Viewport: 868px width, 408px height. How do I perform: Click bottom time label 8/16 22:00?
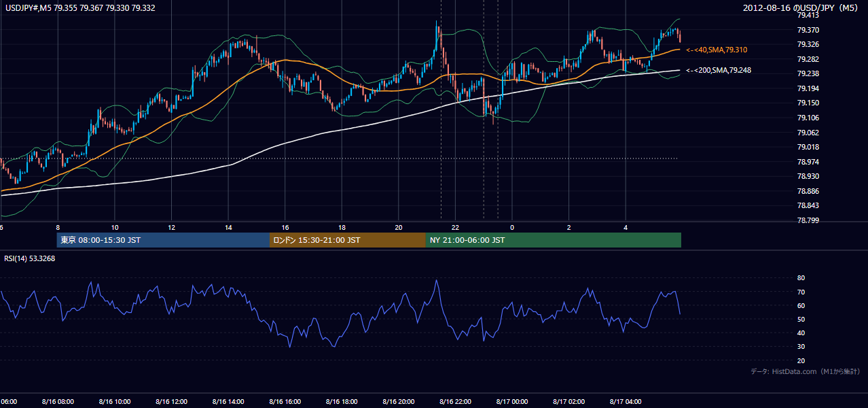[455, 401]
